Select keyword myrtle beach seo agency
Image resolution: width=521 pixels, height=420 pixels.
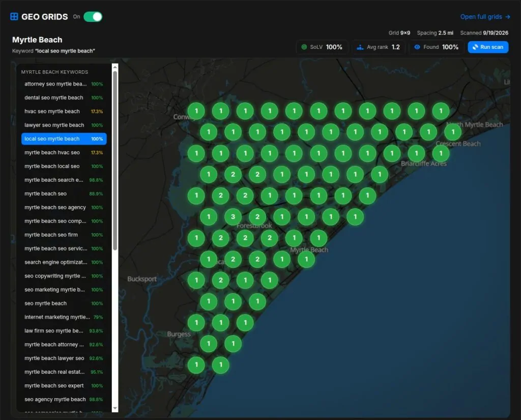(x=64, y=207)
